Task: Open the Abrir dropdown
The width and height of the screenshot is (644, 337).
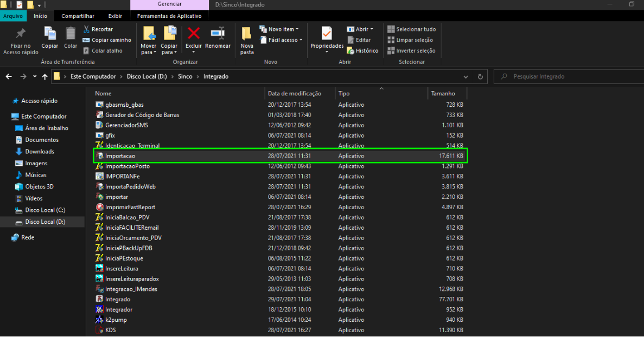Action: [x=360, y=29]
